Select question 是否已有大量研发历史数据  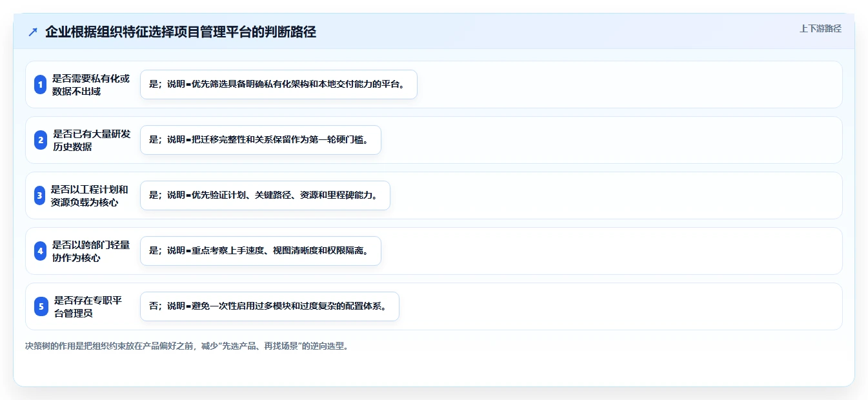92,140
